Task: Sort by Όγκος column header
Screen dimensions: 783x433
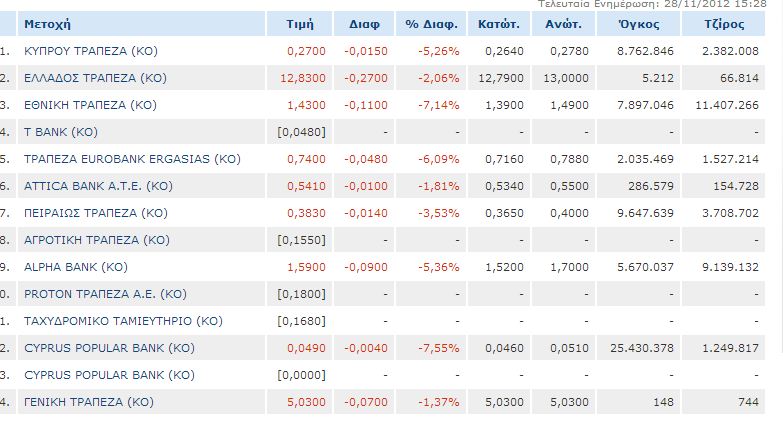Action: pyautogui.click(x=639, y=24)
